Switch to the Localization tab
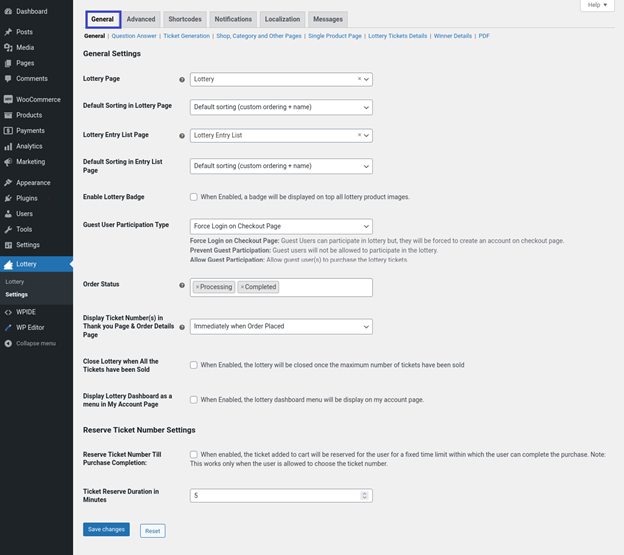Viewport: 624px width, 555px height. 283,19
